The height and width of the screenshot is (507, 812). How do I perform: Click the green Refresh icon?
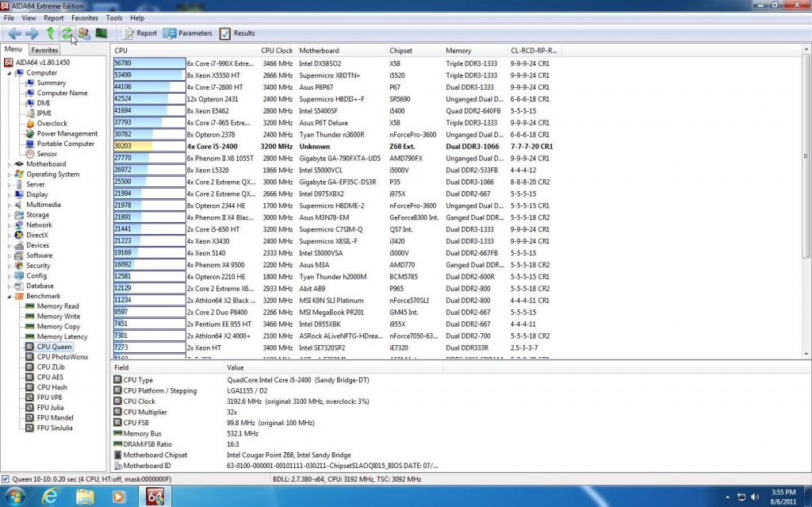tap(67, 33)
